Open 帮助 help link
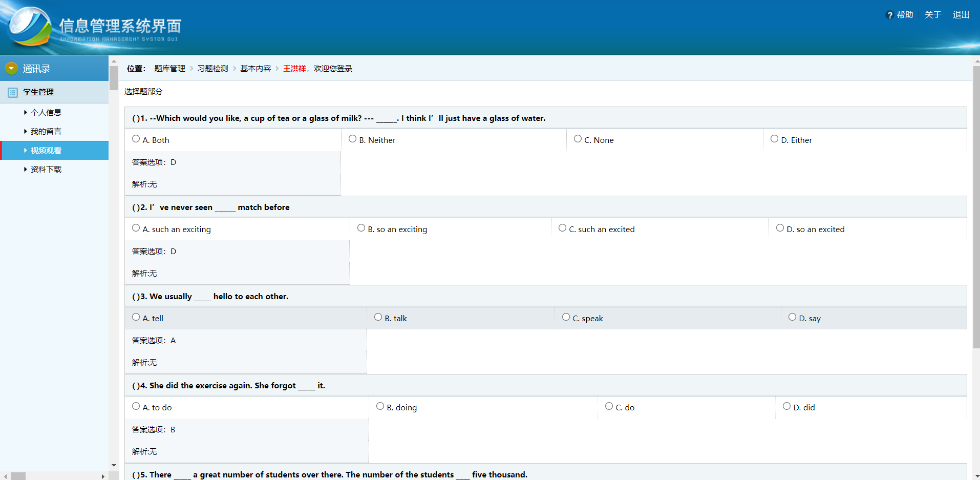This screenshot has width=980, height=480. pyautogui.click(x=905, y=15)
